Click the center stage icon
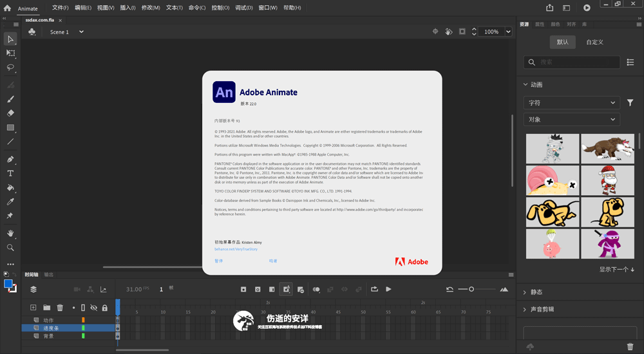644x354 pixels. click(x=435, y=31)
